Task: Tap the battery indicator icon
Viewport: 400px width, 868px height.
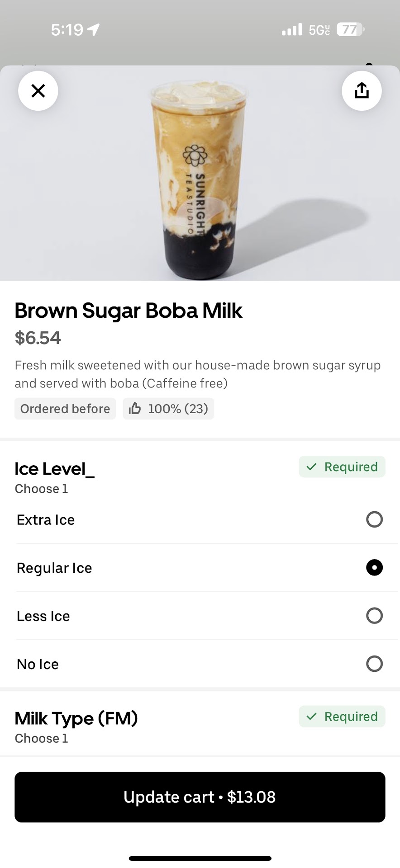Action: [x=350, y=30]
